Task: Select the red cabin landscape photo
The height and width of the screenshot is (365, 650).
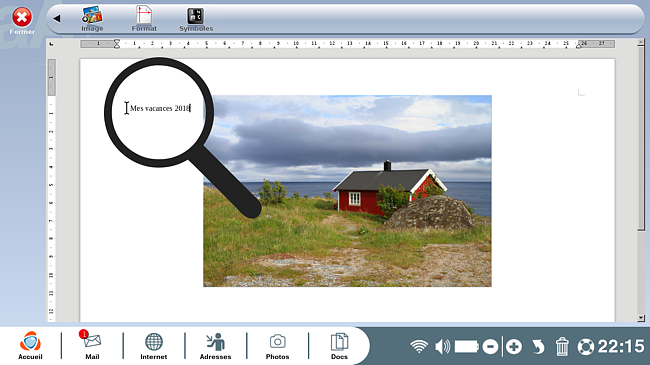Action: [347, 191]
